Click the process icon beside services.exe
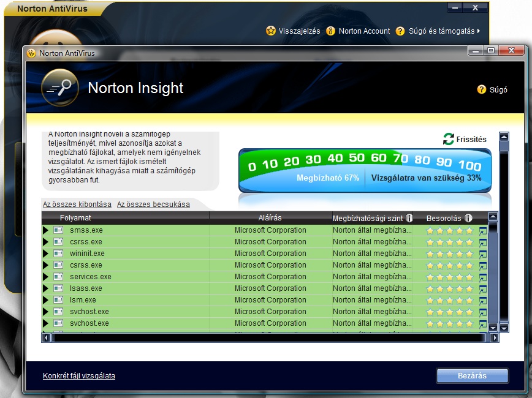The width and height of the screenshot is (532, 398). pyautogui.click(x=58, y=277)
